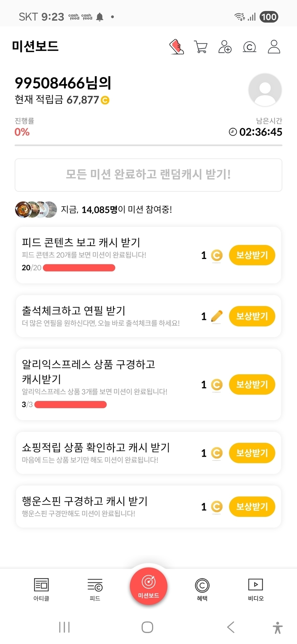Tap the participant avatars thumbnail group
Image resolution: width=297 pixels, height=644 pixels.
tap(36, 210)
